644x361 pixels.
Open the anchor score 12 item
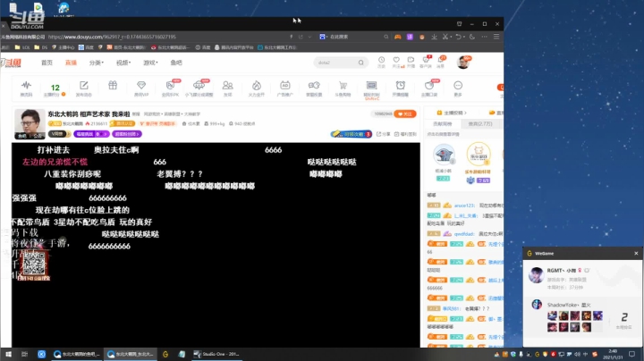[x=55, y=90]
